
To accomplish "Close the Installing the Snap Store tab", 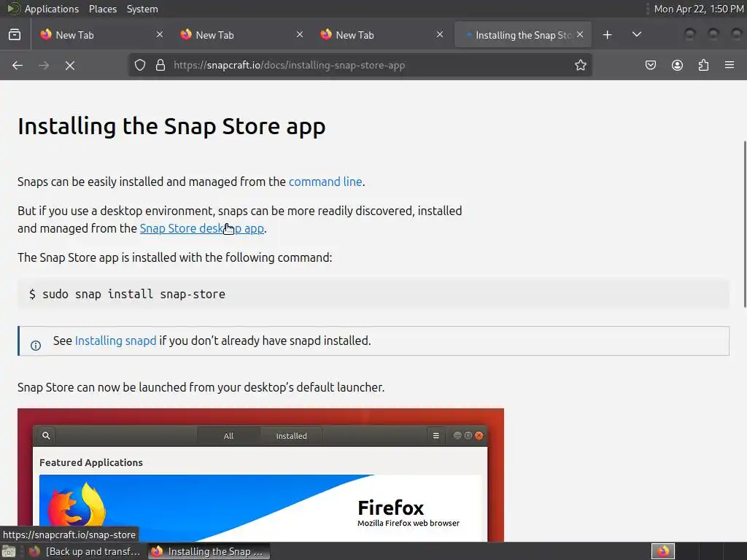I will click(x=580, y=34).
